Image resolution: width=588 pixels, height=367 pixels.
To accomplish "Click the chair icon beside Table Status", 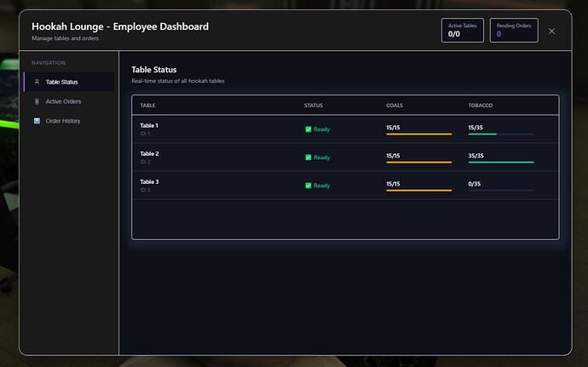I will [37, 82].
